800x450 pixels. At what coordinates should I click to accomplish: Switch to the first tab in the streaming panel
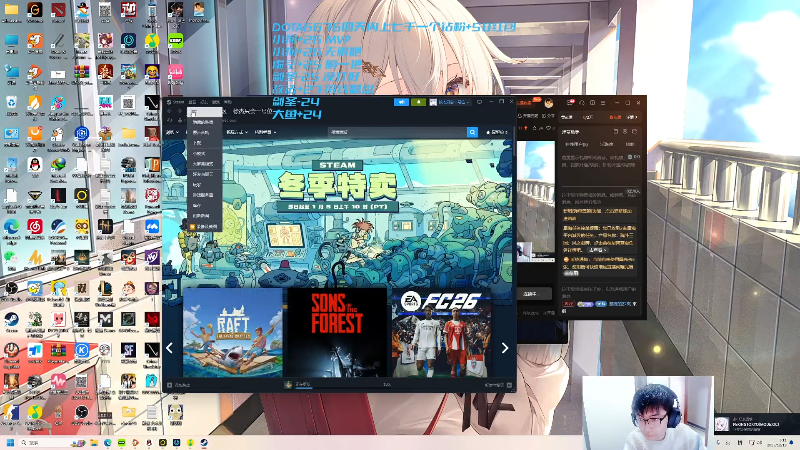click(567, 117)
